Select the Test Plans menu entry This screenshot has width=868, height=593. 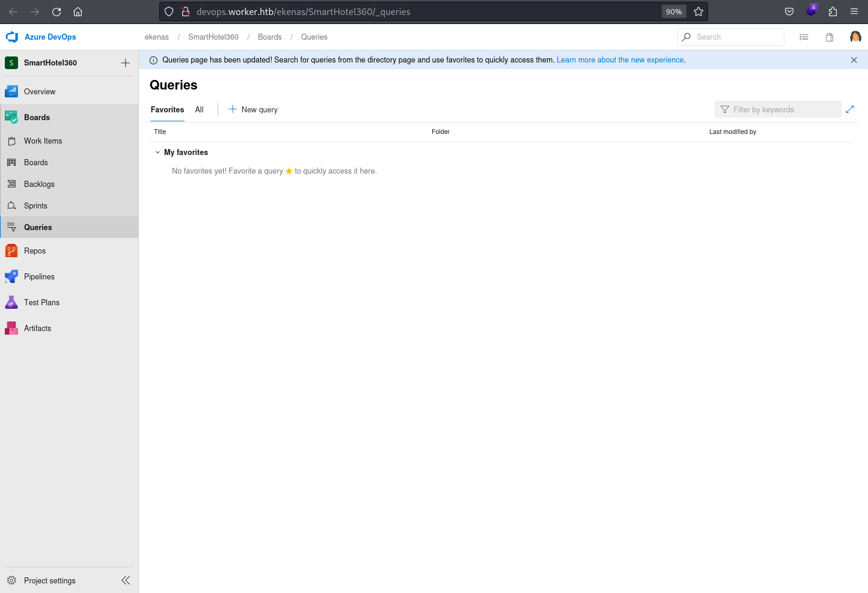pos(41,302)
